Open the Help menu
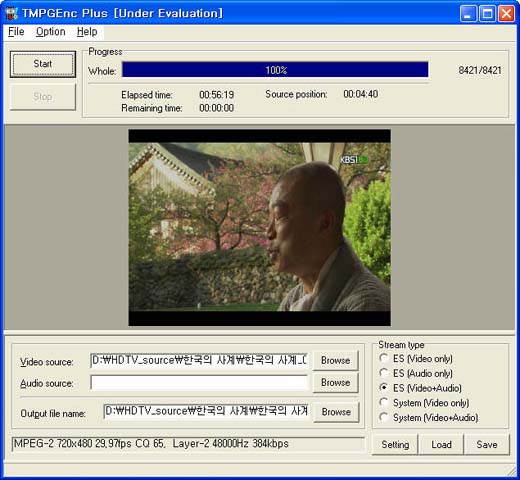 87,32
